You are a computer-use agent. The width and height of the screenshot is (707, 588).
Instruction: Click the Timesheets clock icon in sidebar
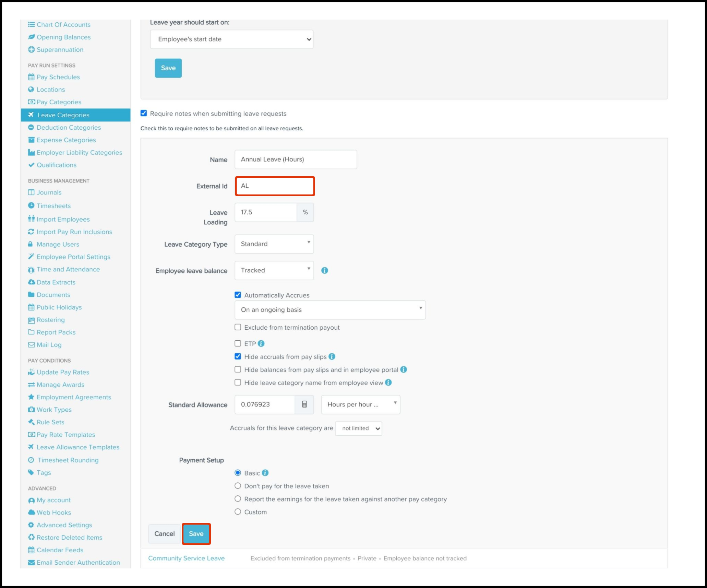pos(31,205)
